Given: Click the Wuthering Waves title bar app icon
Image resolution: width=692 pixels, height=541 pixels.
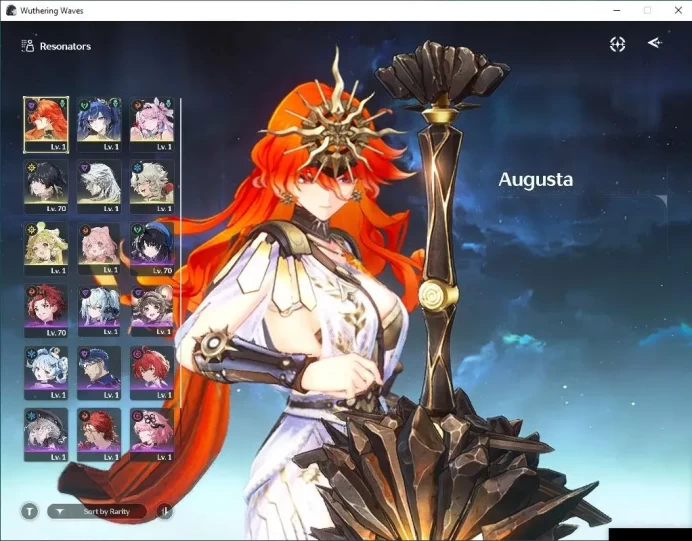Looking at the screenshot, I should (11, 11).
